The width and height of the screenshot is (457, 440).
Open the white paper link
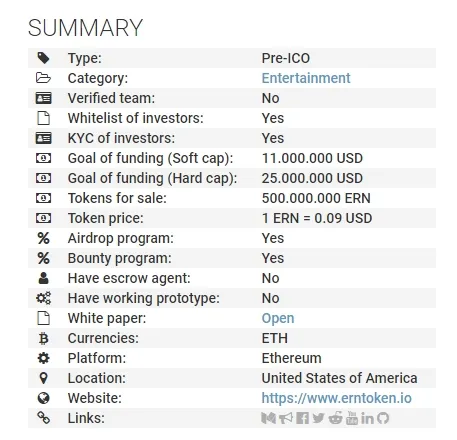[x=278, y=318]
